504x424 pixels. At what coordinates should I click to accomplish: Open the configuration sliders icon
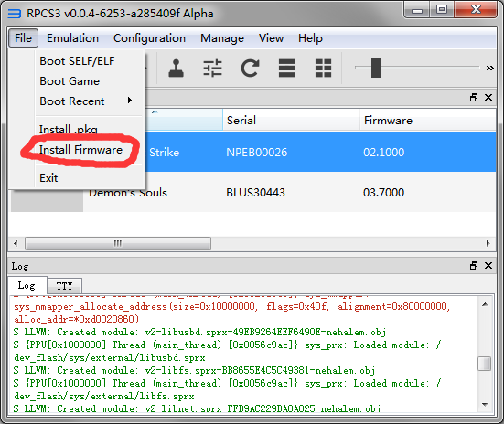click(x=212, y=69)
